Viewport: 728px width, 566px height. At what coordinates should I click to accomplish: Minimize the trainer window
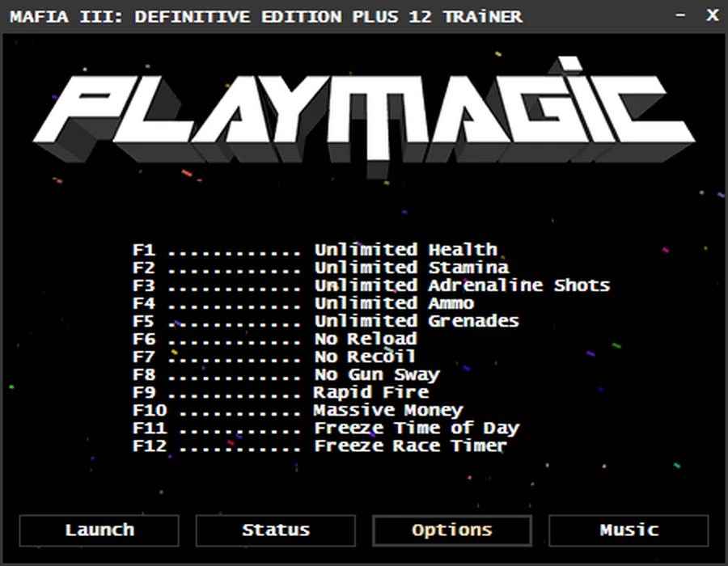tap(680, 15)
